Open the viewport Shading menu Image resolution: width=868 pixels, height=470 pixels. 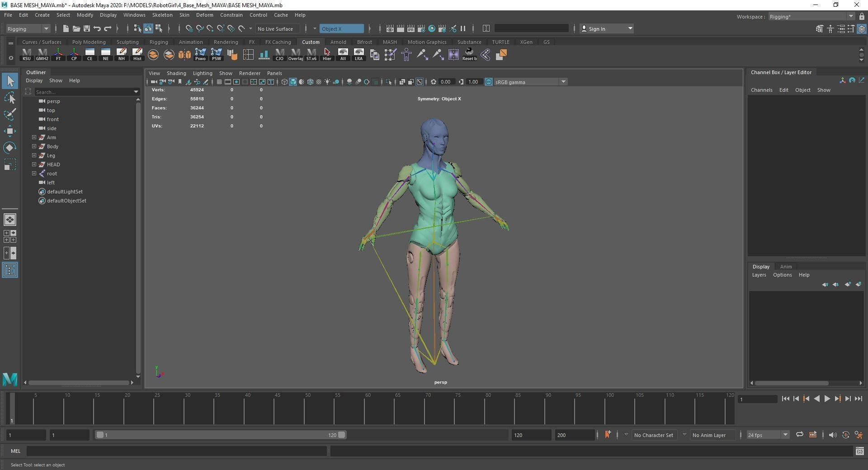click(176, 73)
